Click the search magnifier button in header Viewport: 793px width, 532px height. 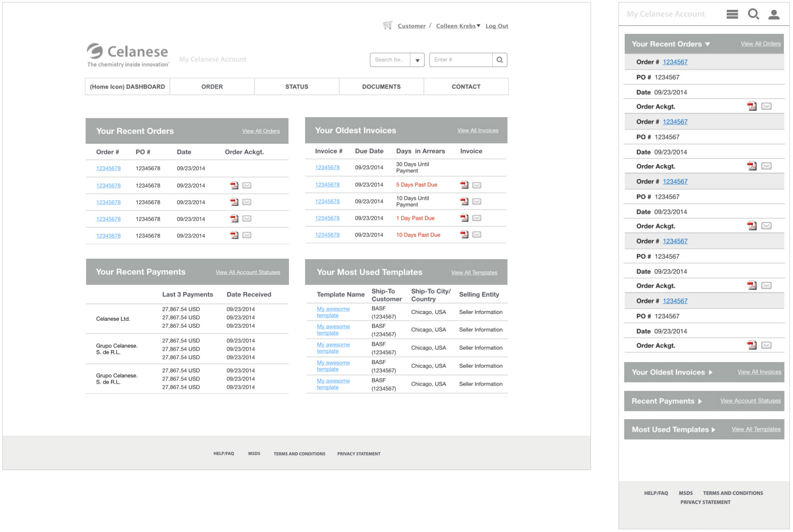coord(499,60)
